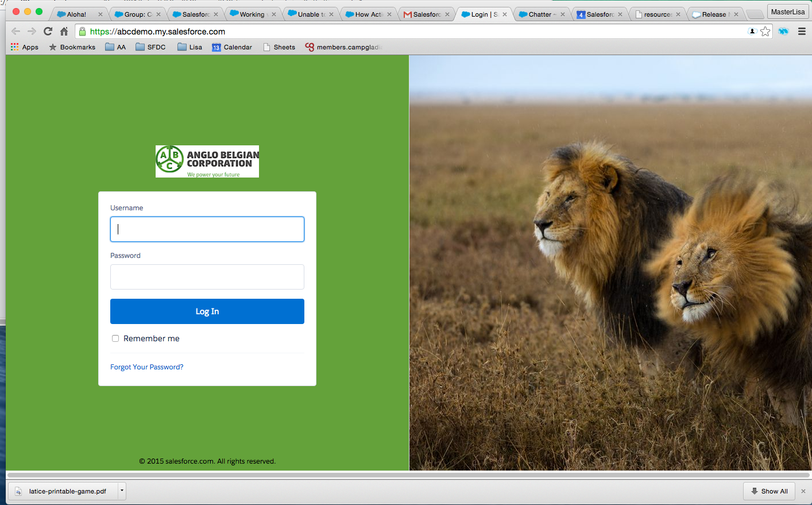Open the Sheets bookmark

click(x=279, y=47)
